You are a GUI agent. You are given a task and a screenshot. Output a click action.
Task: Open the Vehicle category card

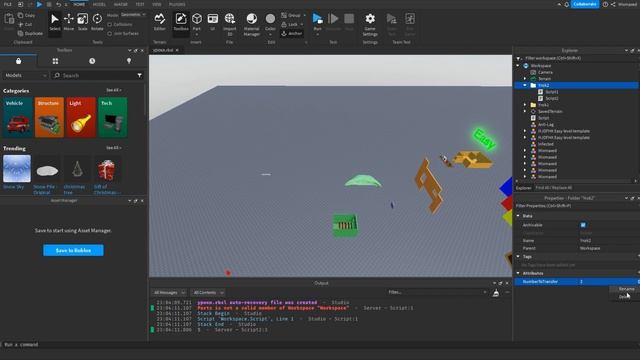pos(17,117)
